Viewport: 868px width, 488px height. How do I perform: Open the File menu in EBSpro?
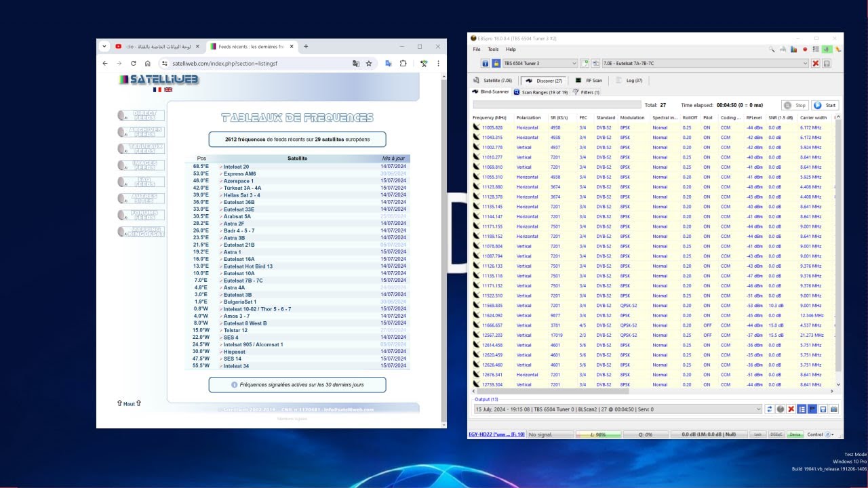pyautogui.click(x=477, y=49)
